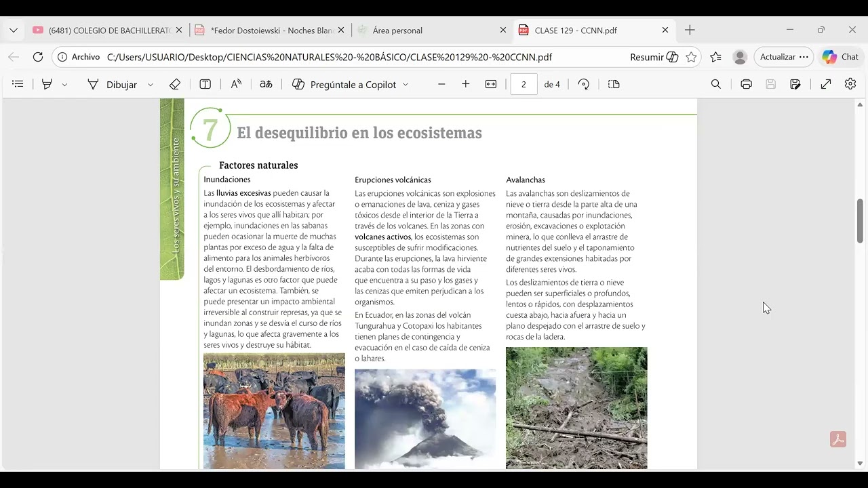
Task: Click the landslide photo
Action: [x=576, y=408]
